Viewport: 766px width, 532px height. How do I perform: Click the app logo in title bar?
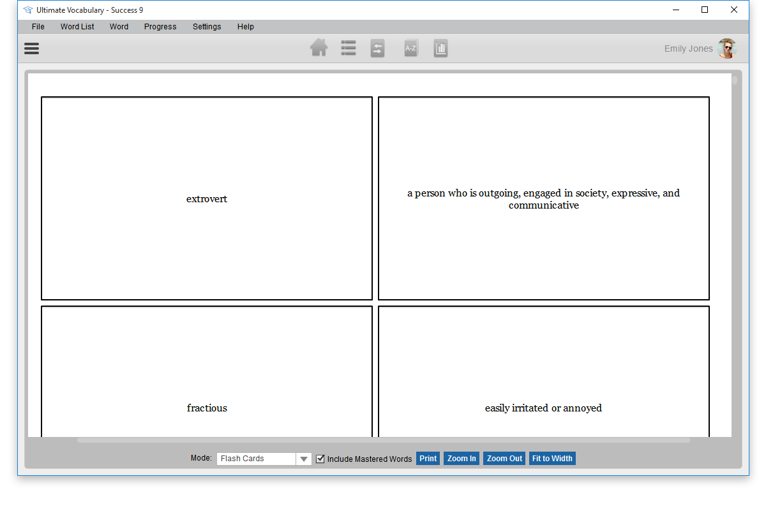point(27,10)
